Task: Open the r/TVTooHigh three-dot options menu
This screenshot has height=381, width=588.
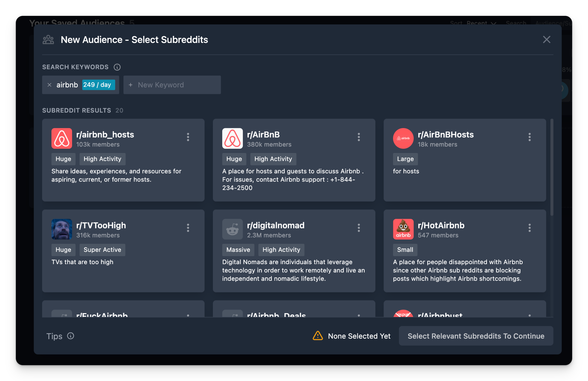Action: coord(188,228)
